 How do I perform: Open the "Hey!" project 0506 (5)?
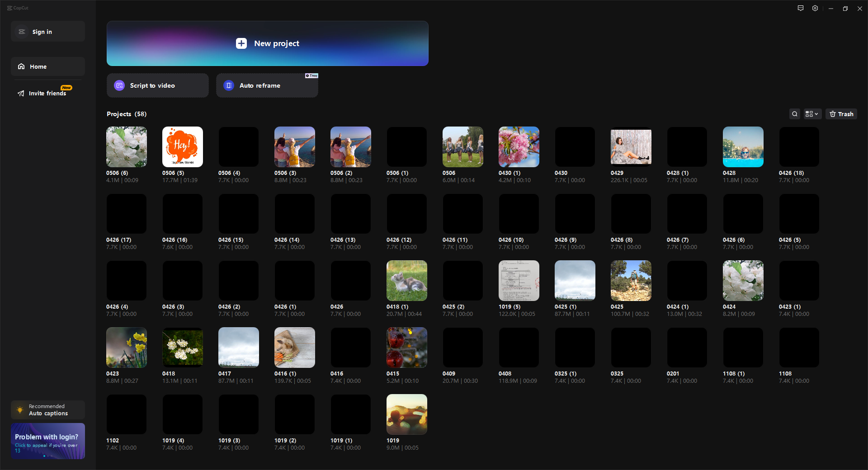[x=182, y=146]
